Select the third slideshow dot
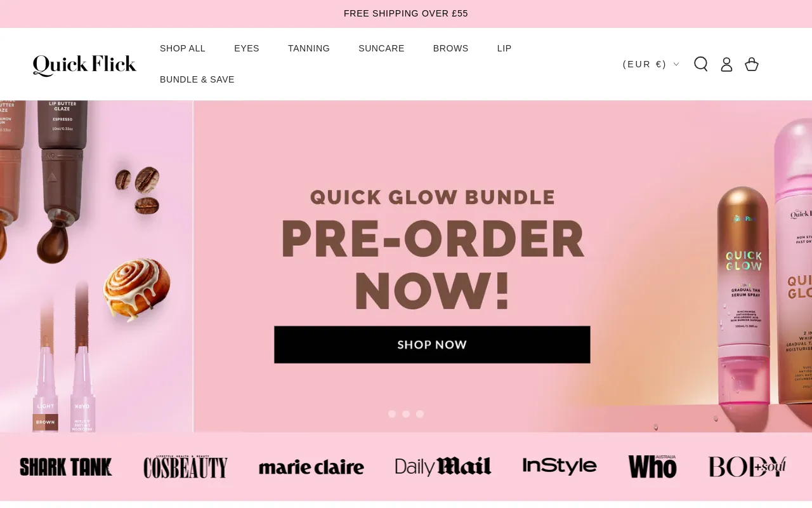 click(420, 414)
